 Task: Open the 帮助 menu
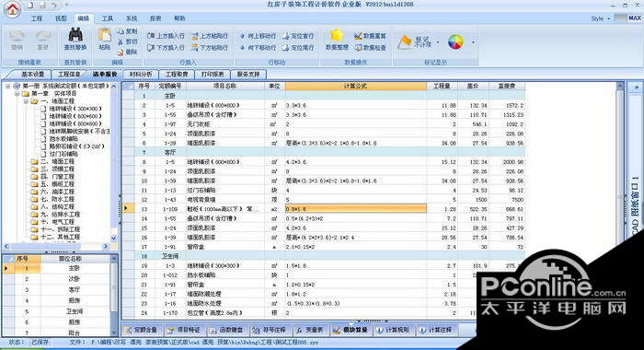[179, 18]
